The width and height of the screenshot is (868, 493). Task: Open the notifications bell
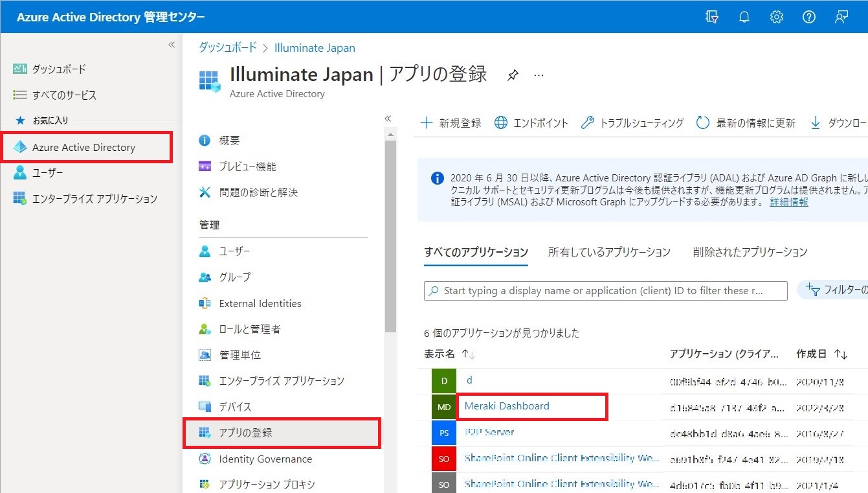pos(744,17)
